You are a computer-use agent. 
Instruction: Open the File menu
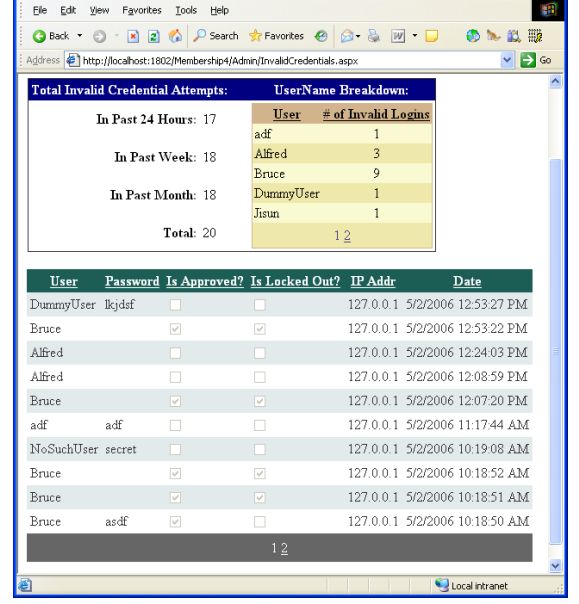click(40, 10)
